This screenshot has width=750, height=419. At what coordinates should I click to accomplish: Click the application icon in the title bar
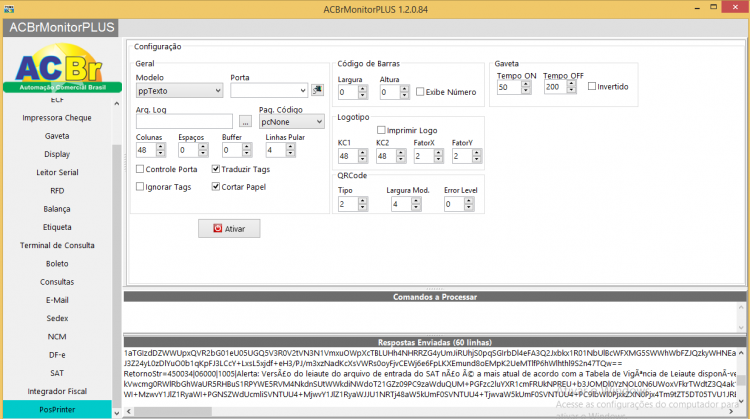[9, 9]
